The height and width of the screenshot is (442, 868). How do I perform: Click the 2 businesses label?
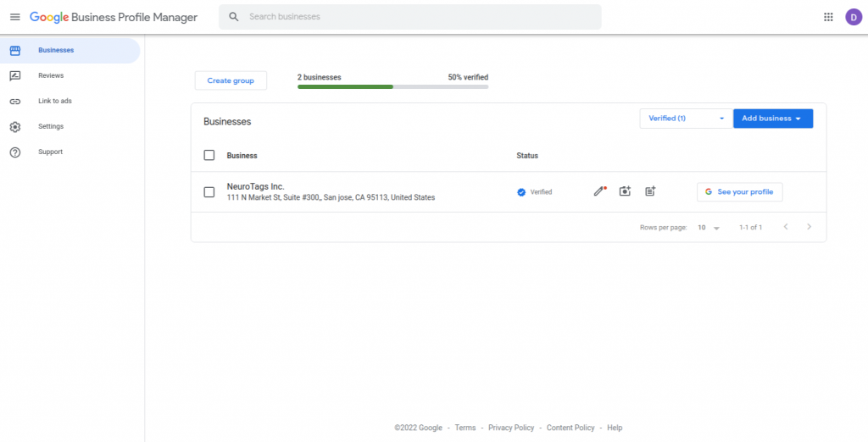point(320,77)
